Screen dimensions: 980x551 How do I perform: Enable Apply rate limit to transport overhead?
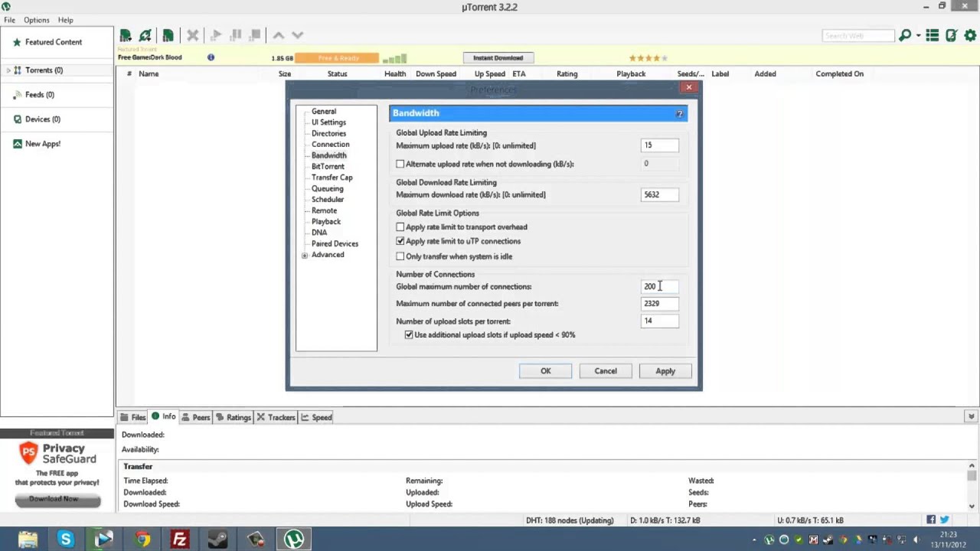(x=400, y=227)
